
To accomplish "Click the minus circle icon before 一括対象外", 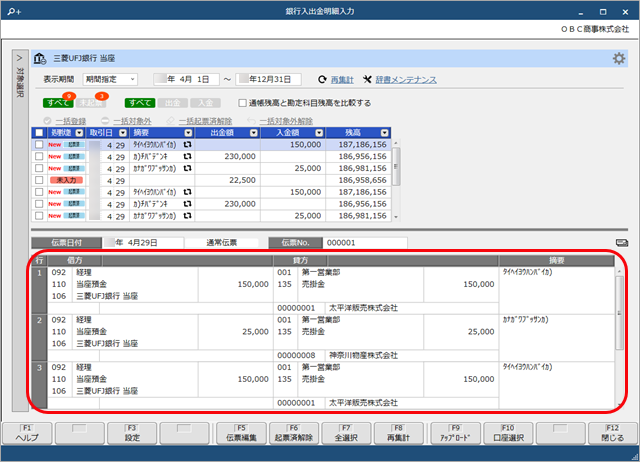I will pos(105,121).
